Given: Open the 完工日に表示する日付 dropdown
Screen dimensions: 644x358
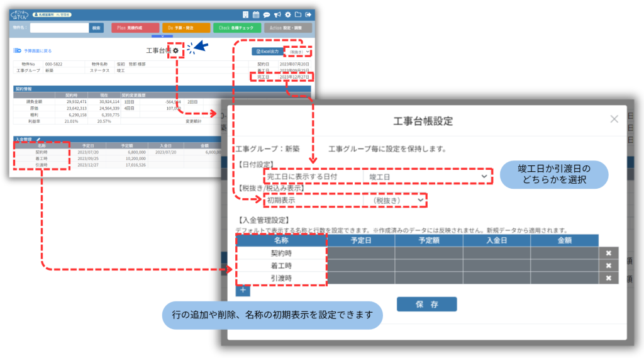Looking at the screenshot, I should click(428, 177).
